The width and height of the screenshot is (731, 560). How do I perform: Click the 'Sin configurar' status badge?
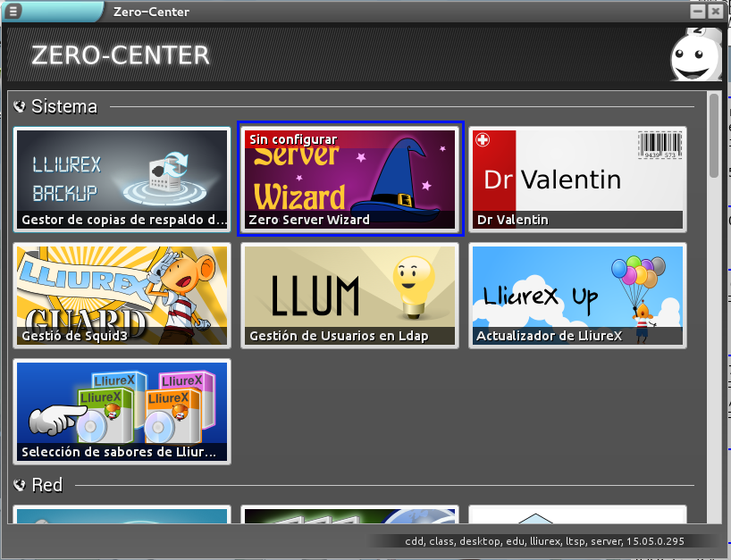click(x=293, y=139)
